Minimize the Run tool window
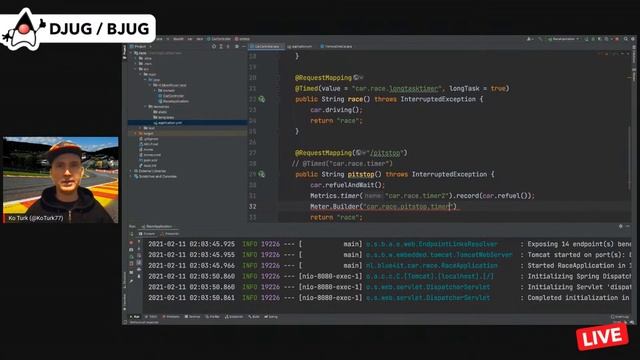 click(x=628, y=226)
